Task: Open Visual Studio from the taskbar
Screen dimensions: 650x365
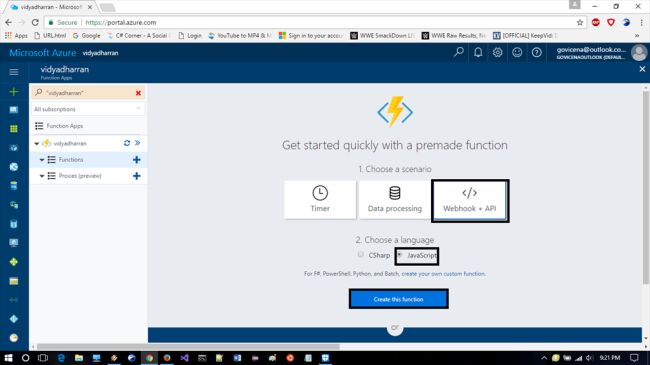Action: pos(184,358)
